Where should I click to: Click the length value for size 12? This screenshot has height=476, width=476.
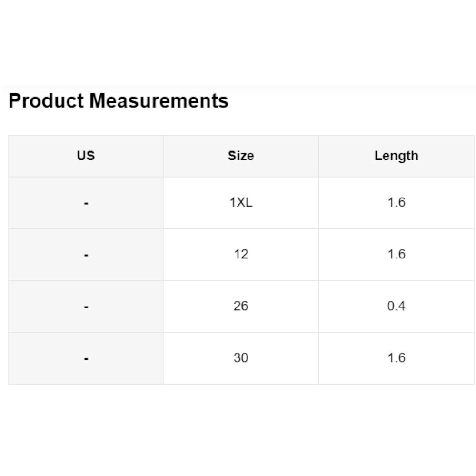click(396, 254)
